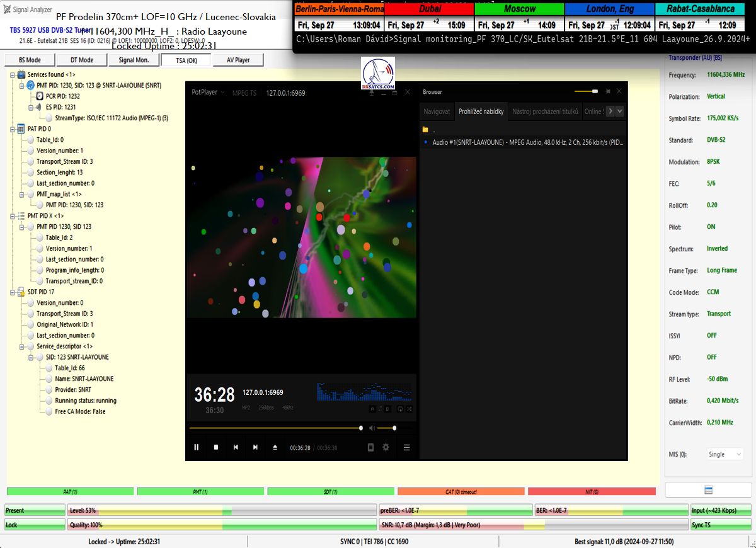The image size is (756, 548).
Task: Collapse the PAT PID 0 node
Action: click(x=13, y=128)
